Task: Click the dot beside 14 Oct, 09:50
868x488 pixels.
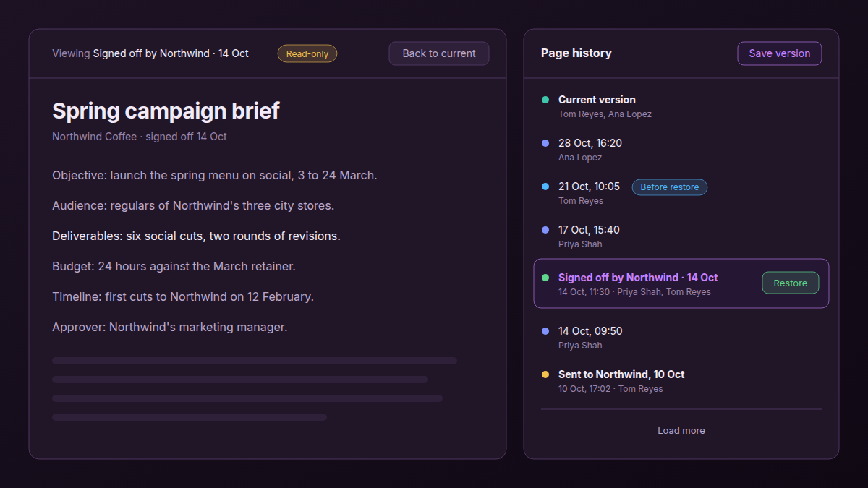Action: tap(545, 331)
